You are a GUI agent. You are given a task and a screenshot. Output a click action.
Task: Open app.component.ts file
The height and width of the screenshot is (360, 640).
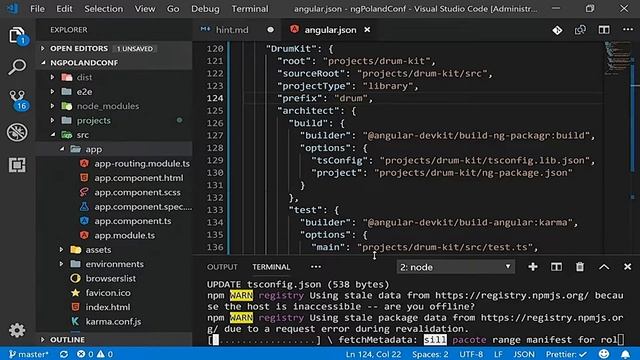click(133, 221)
